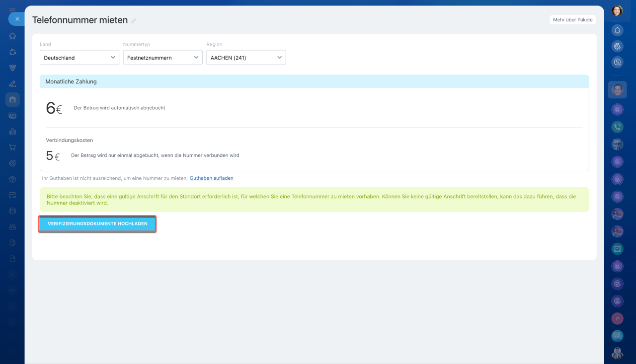The height and width of the screenshot is (364, 636).
Task: Open the bar chart analytics icon
Action: (x=12, y=132)
